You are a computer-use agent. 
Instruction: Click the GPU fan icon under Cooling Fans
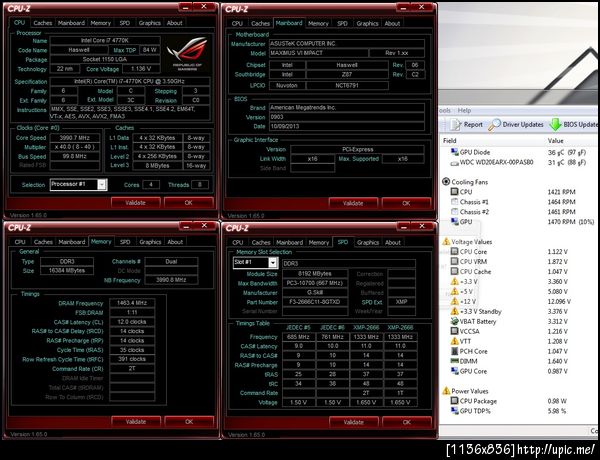pos(455,221)
